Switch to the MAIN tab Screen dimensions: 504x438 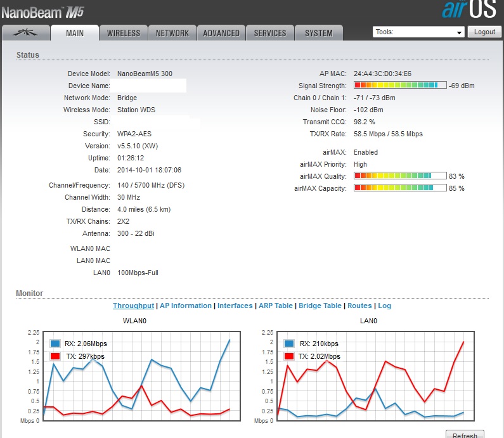(x=75, y=33)
